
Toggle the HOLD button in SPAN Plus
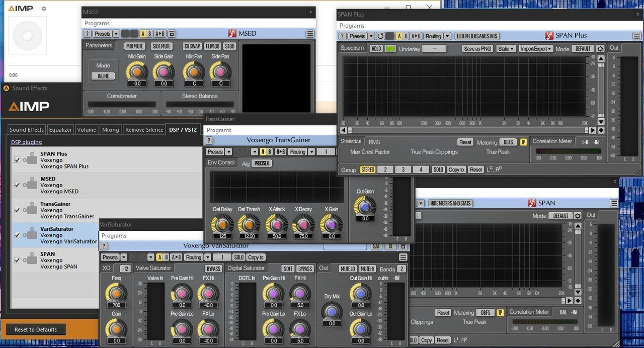click(x=376, y=49)
